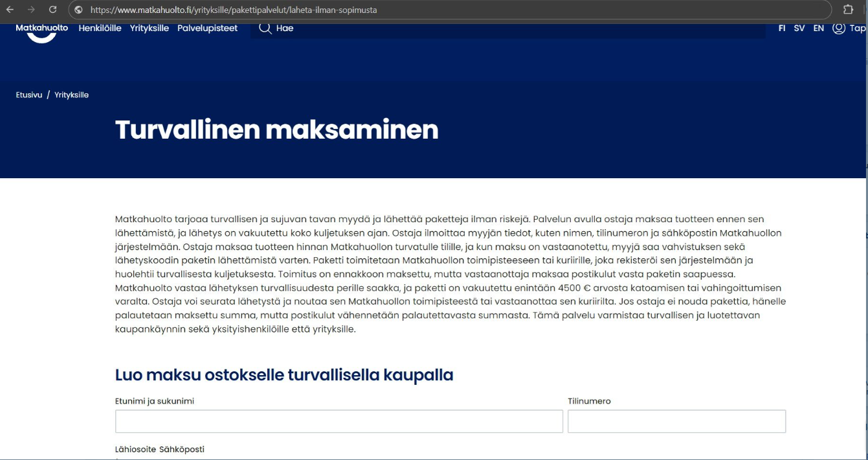Click the Tilinumero input field

point(676,421)
